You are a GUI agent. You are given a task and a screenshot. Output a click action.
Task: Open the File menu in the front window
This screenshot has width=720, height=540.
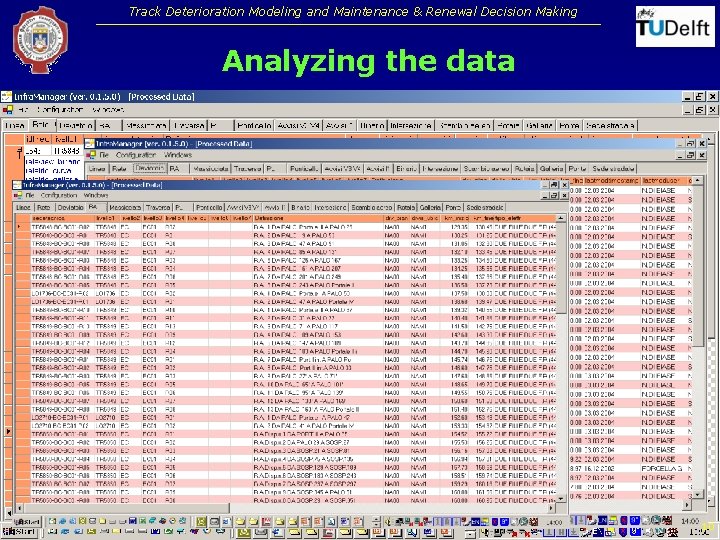point(30,195)
